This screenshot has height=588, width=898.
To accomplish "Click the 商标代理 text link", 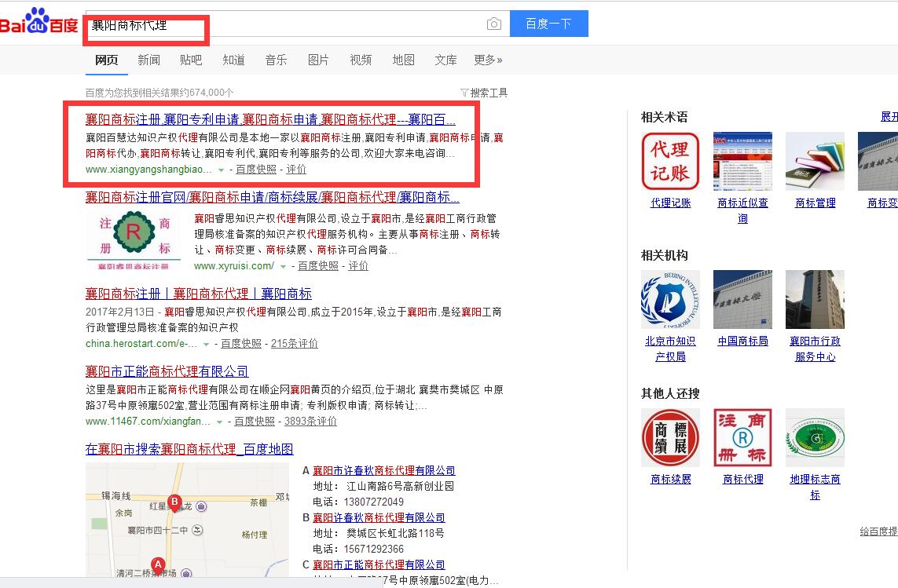I will (x=742, y=479).
